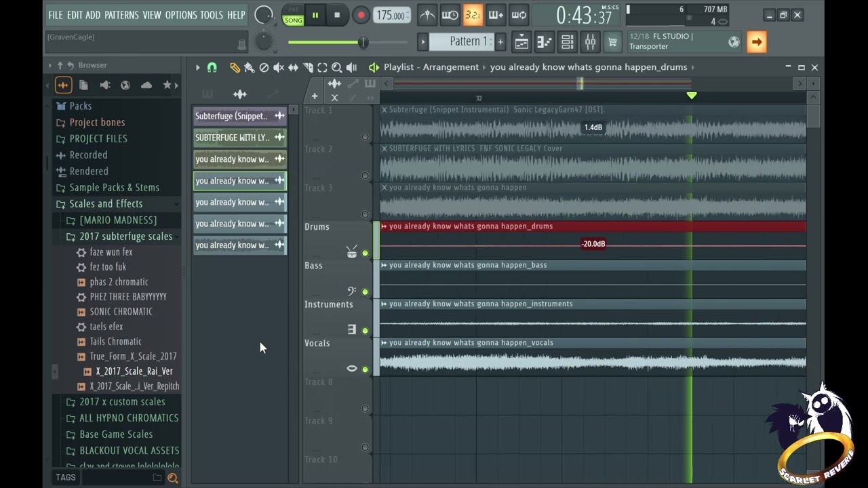This screenshot has width=868, height=488.
Task: Open the TOOLS menu
Action: pyautogui.click(x=212, y=15)
